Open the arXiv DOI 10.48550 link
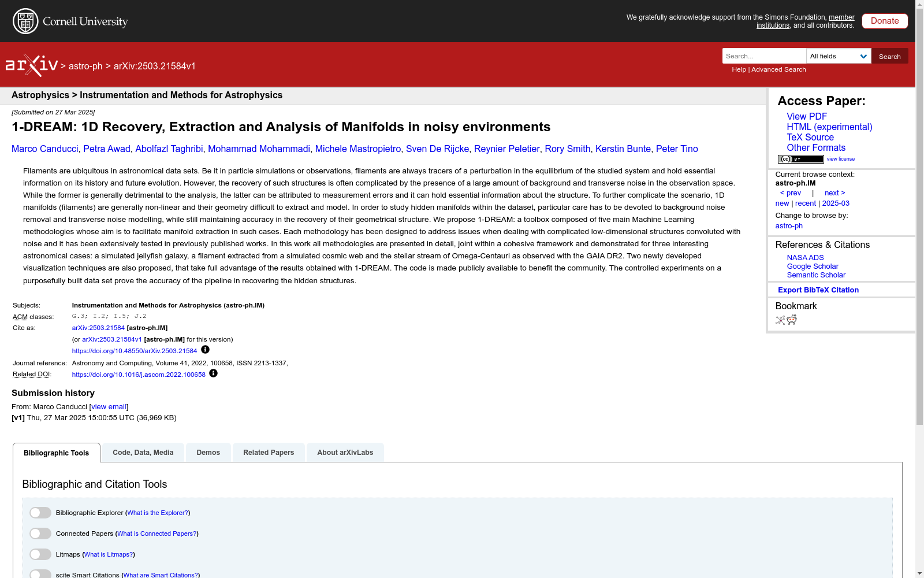Viewport: 924px width, 578px height. tap(135, 351)
